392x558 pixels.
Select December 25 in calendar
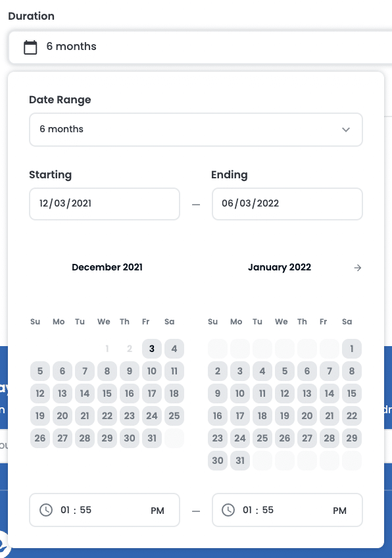point(174,416)
